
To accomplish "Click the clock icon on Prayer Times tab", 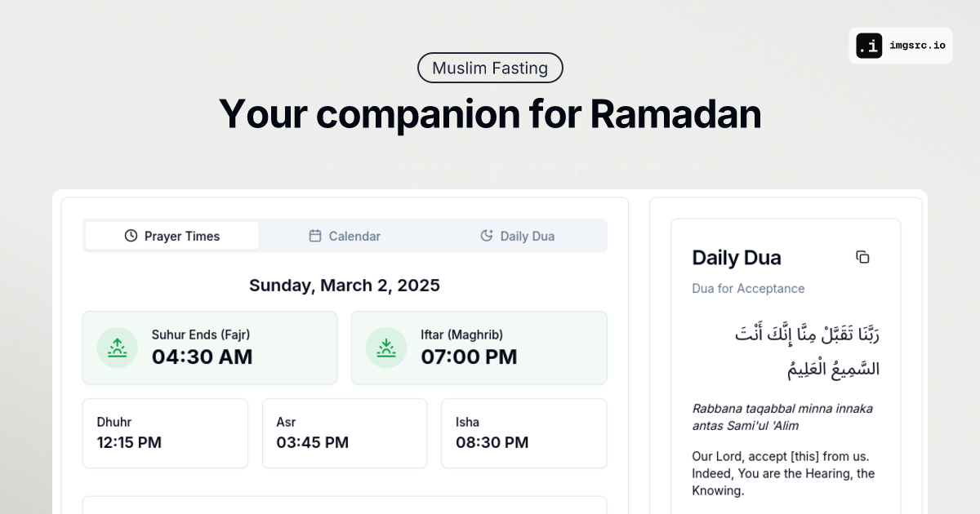I will pyautogui.click(x=130, y=236).
